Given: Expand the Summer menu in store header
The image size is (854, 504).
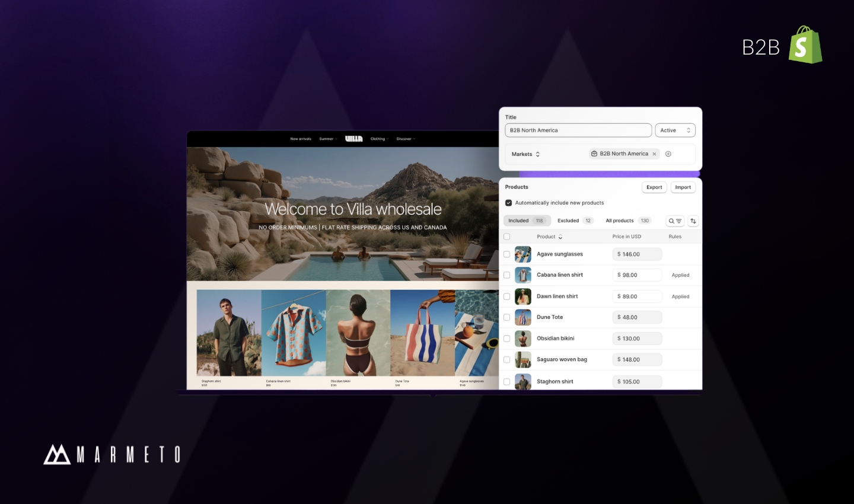Looking at the screenshot, I should click(328, 139).
